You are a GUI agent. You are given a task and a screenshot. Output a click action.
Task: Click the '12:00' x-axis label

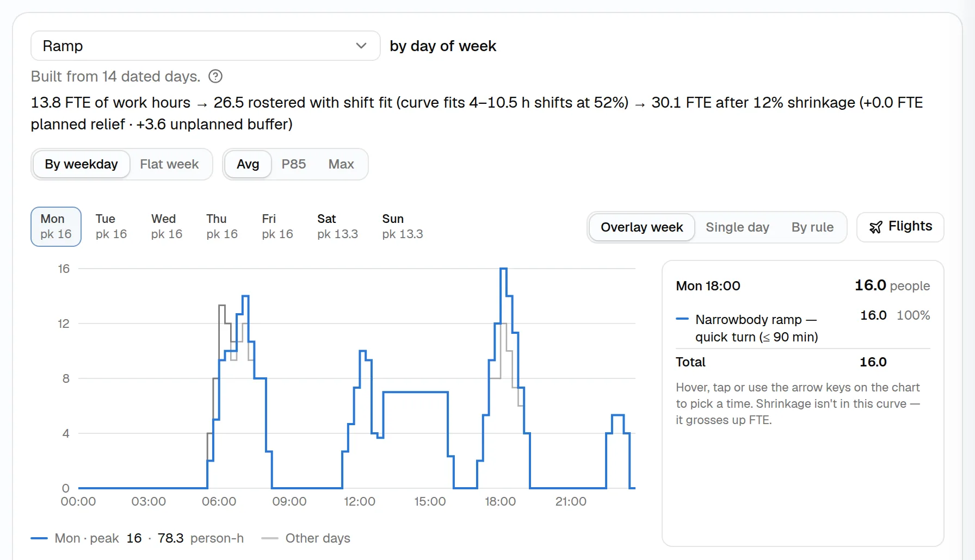click(360, 501)
